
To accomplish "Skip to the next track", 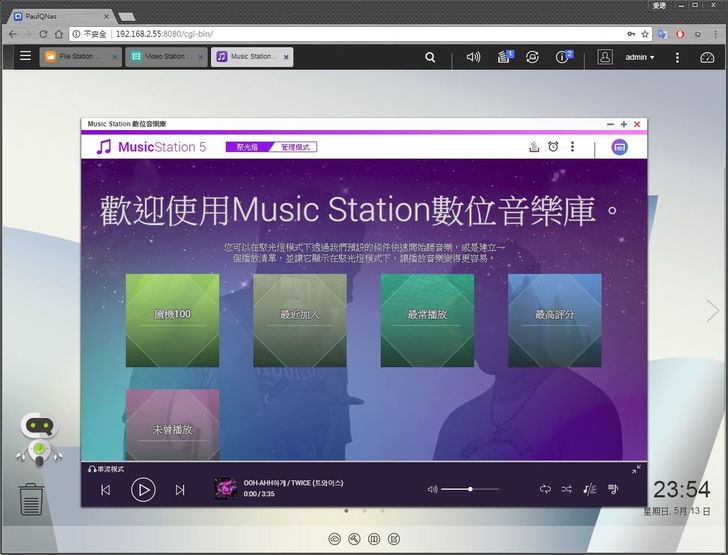I will click(180, 490).
